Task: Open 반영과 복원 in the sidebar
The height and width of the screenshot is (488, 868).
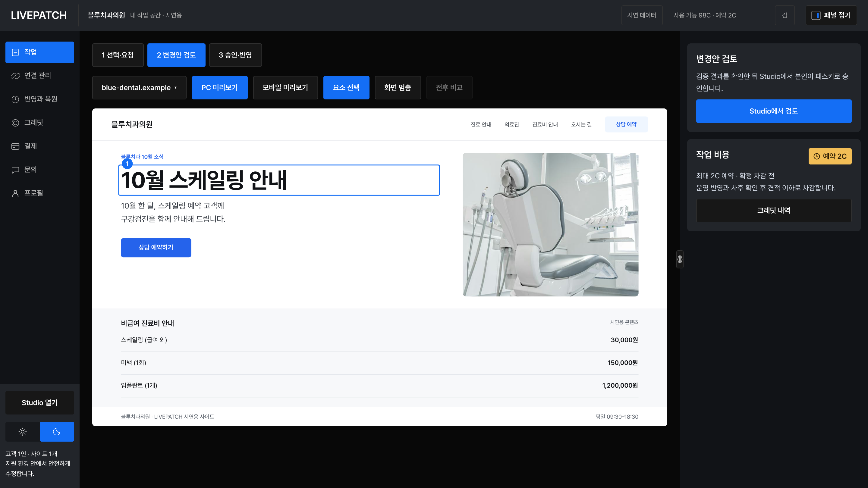Action: (40, 99)
